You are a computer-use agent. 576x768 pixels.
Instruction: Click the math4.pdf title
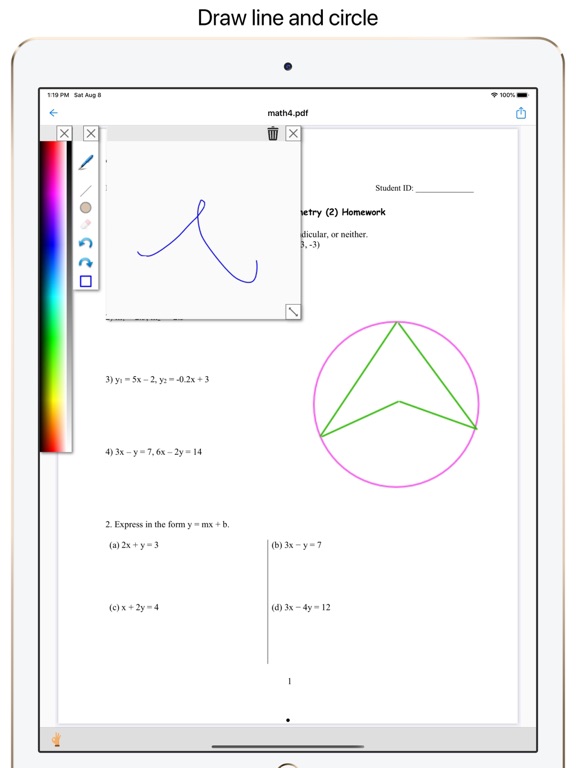[288, 113]
